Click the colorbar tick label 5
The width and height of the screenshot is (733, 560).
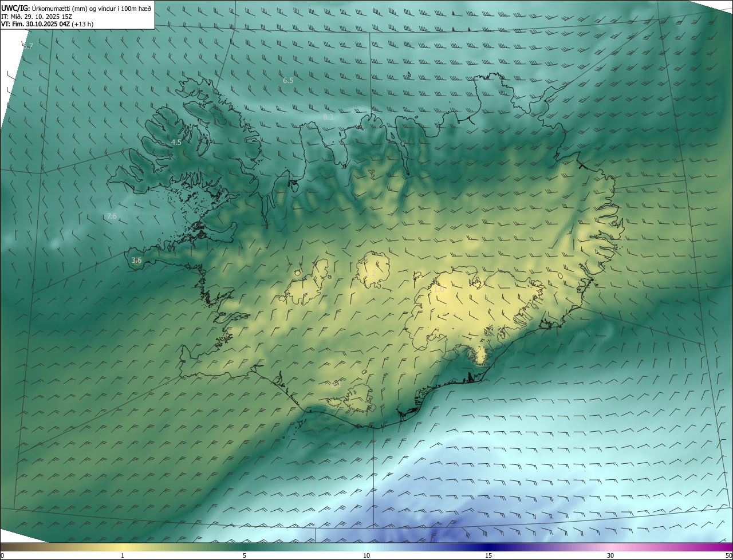245,555
